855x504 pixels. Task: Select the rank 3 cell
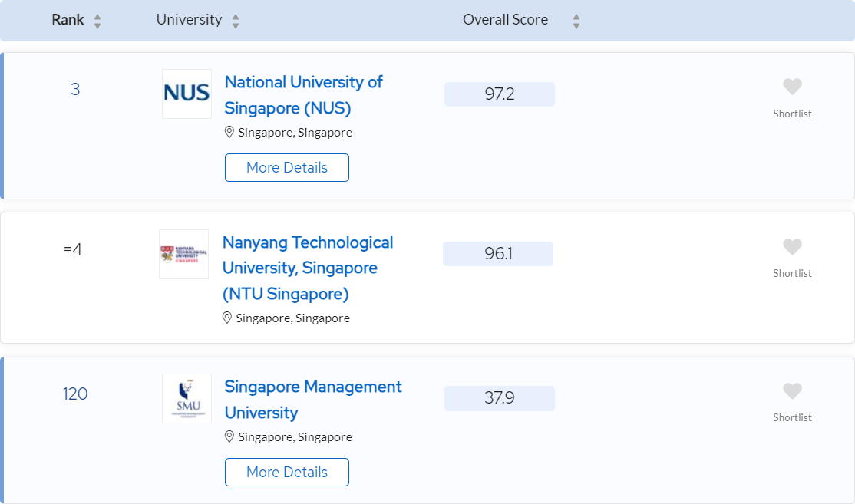click(75, 89)
